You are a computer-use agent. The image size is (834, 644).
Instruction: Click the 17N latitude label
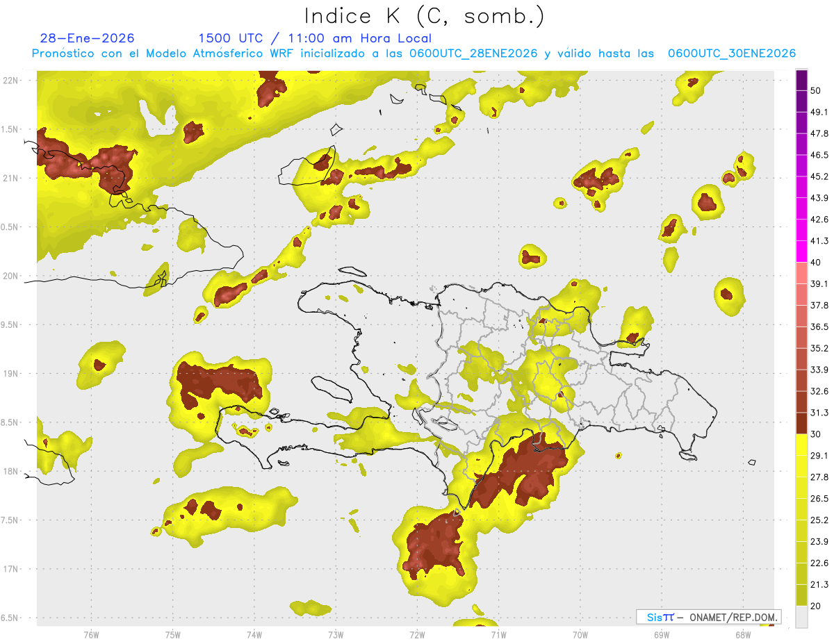pos(10,569)
